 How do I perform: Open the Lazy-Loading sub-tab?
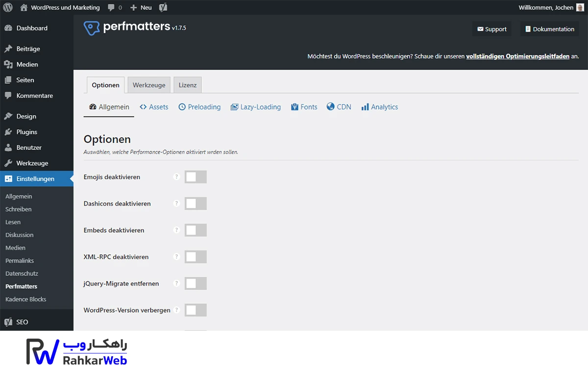256,107
